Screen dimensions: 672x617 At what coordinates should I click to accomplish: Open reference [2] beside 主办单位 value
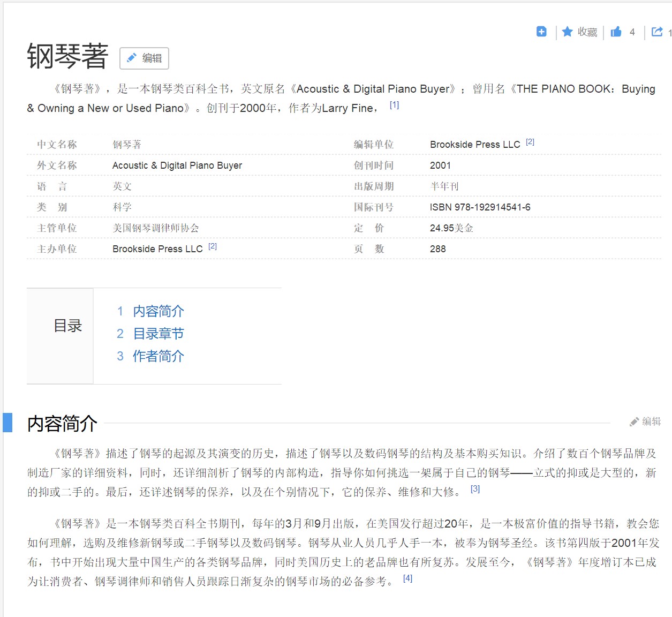coord(213,246)
